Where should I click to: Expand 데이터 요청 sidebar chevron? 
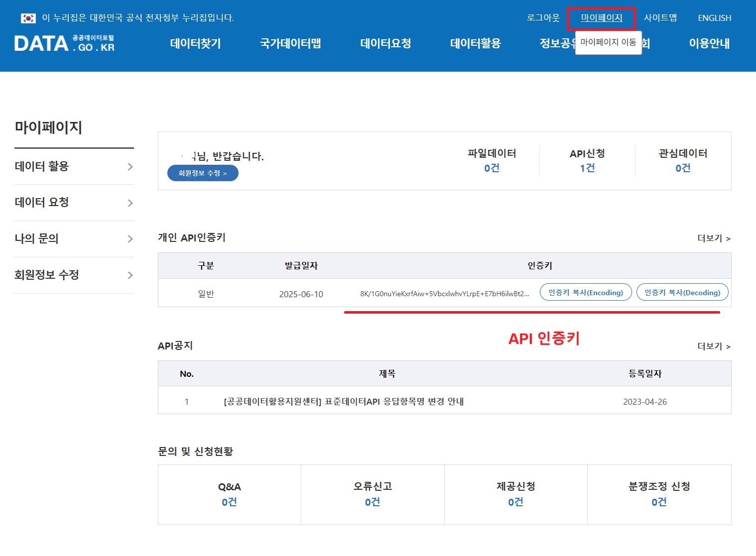pos(130,203)
